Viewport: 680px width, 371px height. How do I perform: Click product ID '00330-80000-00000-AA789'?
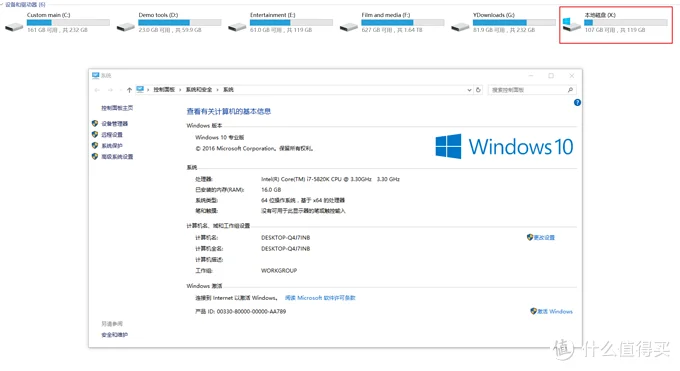(251, 311)
